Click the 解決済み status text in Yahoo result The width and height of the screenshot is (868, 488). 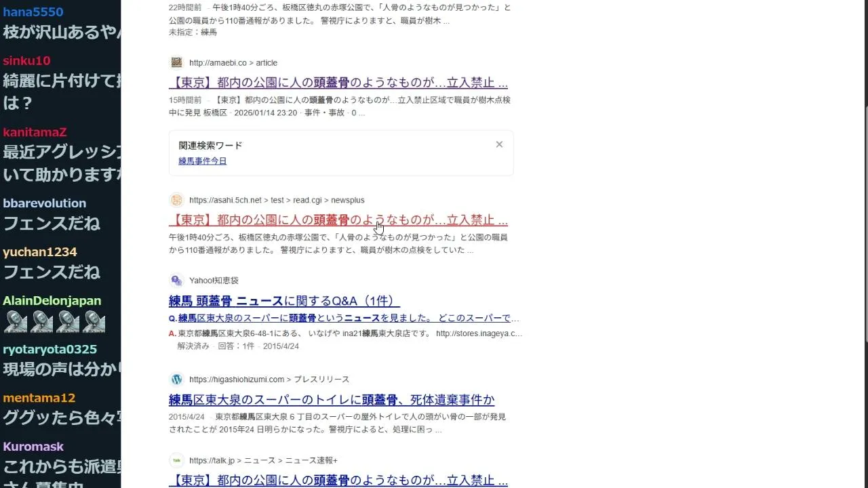[x=193, y=346]
